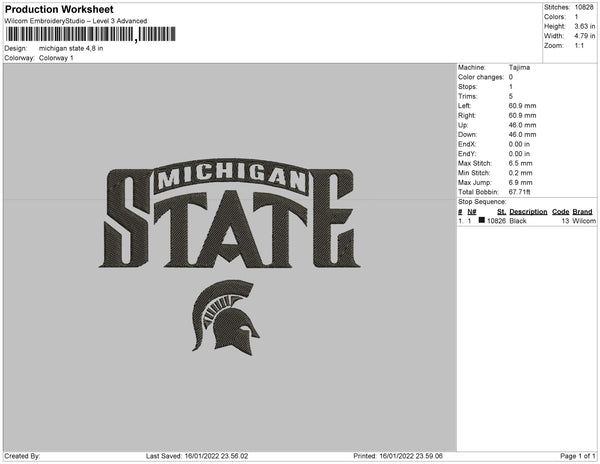600x464 pixels.
Task: Click the Up value 46.0 mm
Action: pyautogui.click(x=522, y=125)
